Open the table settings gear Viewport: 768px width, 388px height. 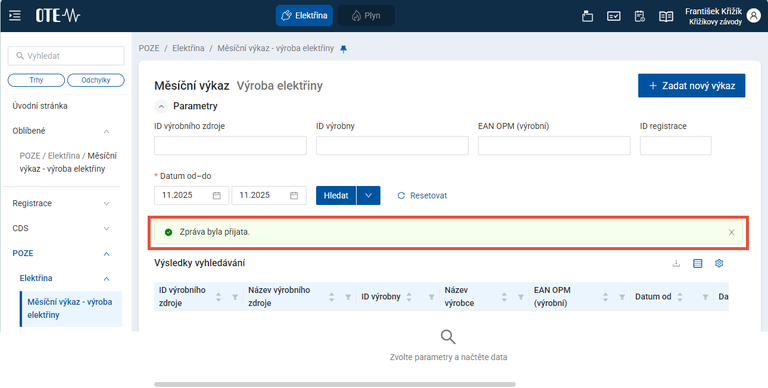click(x=719, y=264)
